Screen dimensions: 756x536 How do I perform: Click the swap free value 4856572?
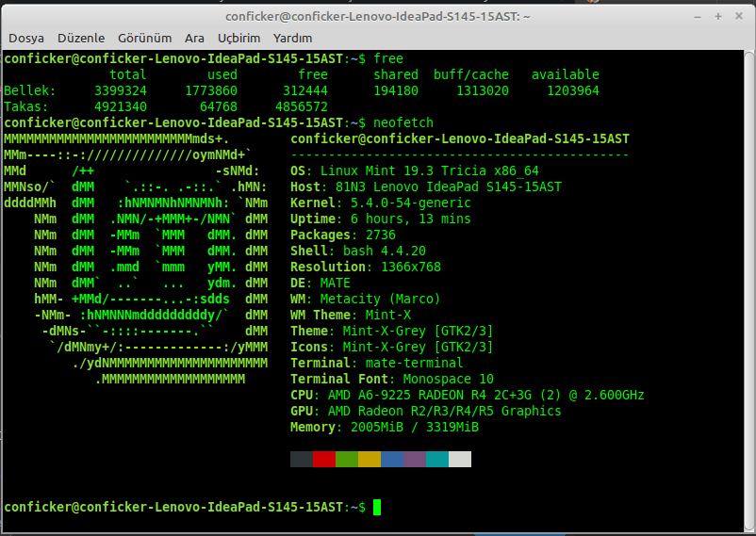(x=302, y=106)
